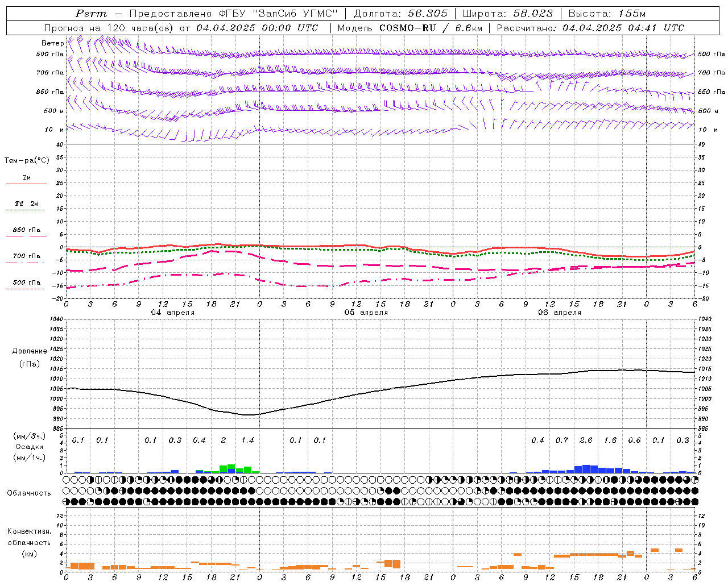Click the "Осадки" precipitation label
The height and width of the screenshot is (582, 728).
[x=29, y=447]
